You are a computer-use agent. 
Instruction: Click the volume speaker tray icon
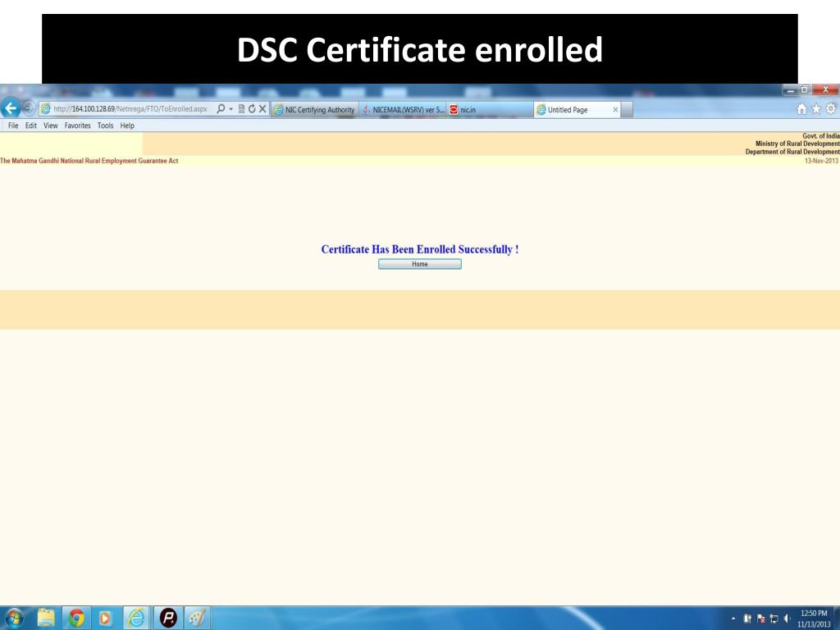[787, 619]
